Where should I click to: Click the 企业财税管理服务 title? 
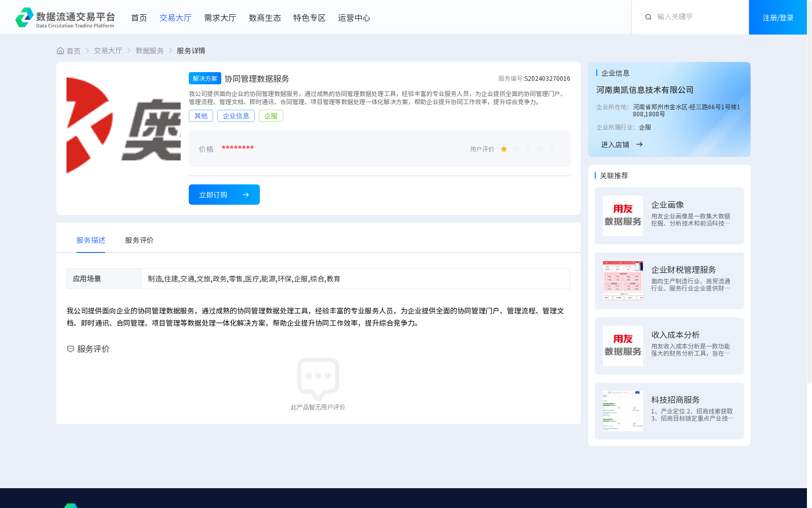click(684, 270)
